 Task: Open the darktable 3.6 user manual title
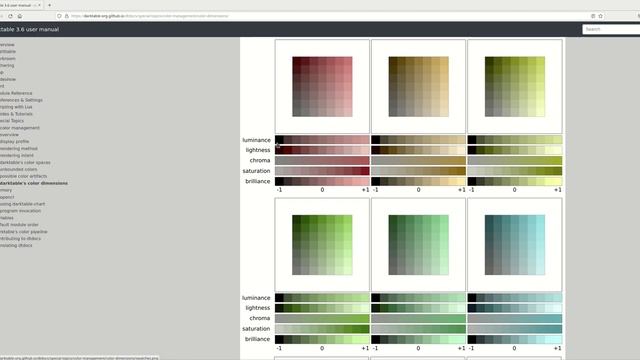coord(29,29)
